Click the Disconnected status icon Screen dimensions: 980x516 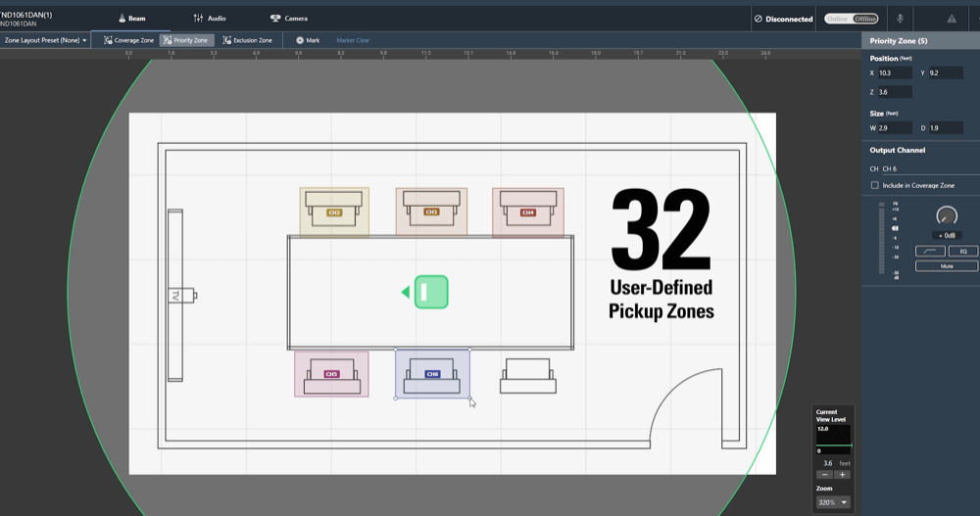759,19
